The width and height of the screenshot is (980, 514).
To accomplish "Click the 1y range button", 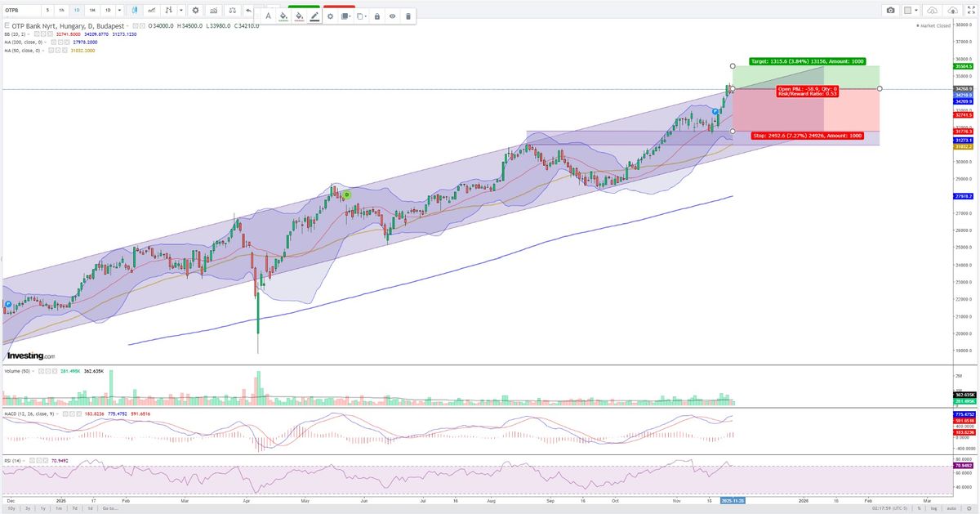I will [42, 508].
